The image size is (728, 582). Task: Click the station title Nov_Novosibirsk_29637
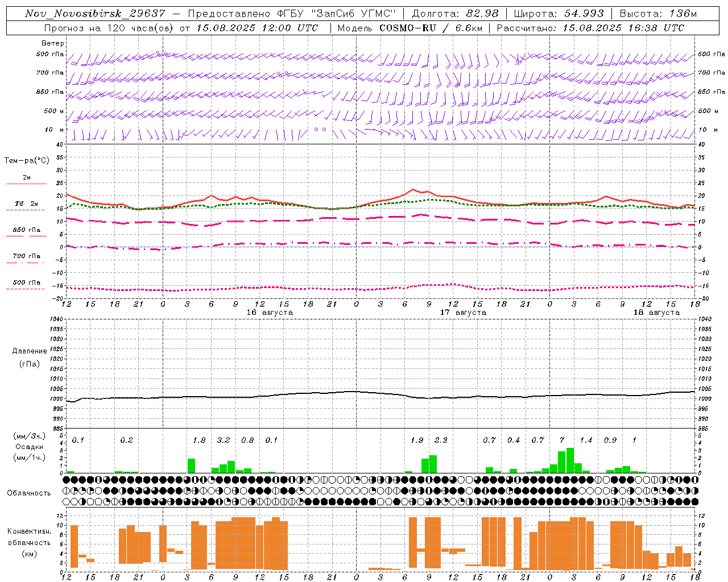click(x=95, y=14)
